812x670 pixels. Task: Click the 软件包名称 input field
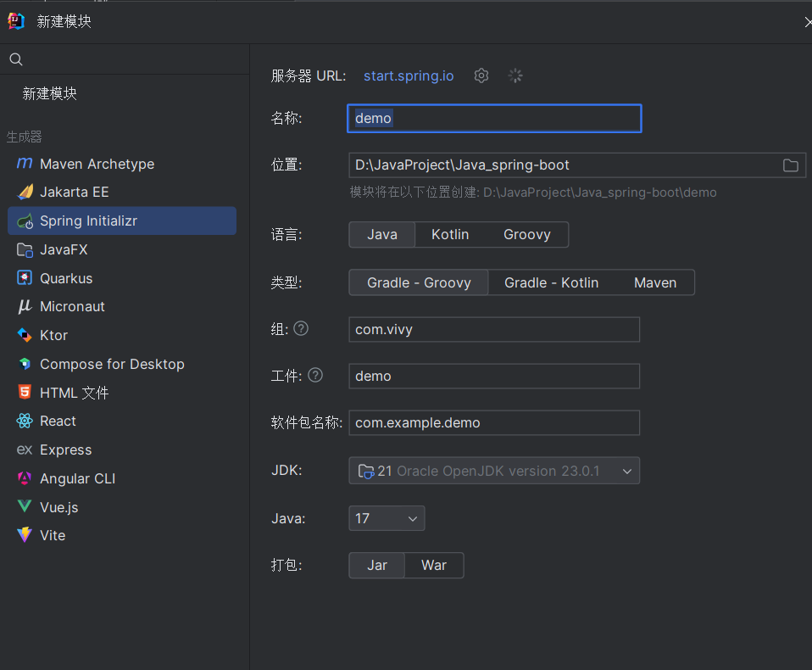(x=494, y=422)
